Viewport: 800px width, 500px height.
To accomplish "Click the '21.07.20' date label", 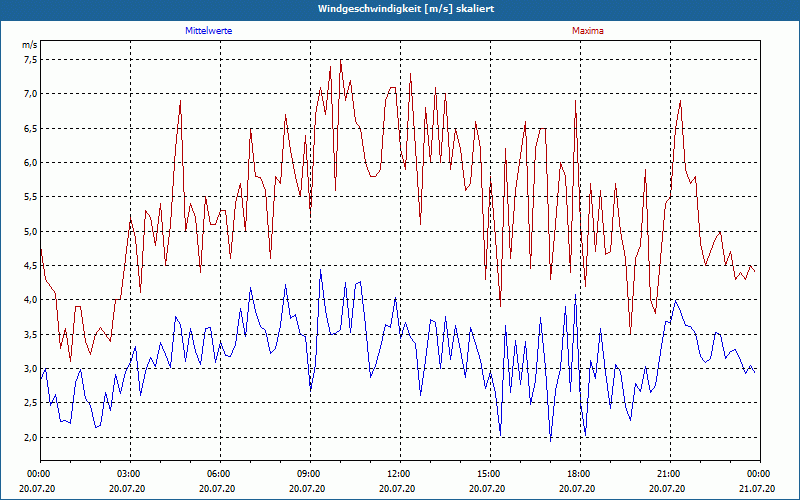I will [x=757, y=489].
